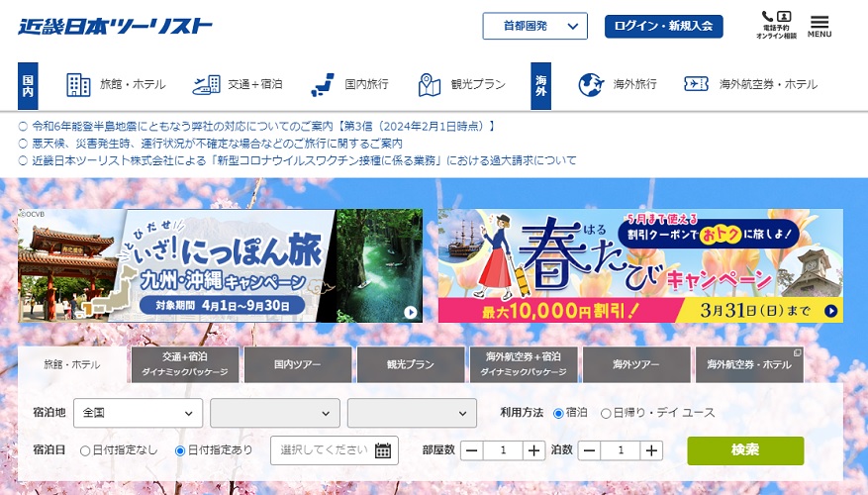Click the map pin icon for 観光プラン
Viewport: 868px width, 495px height.
point(429,85)
